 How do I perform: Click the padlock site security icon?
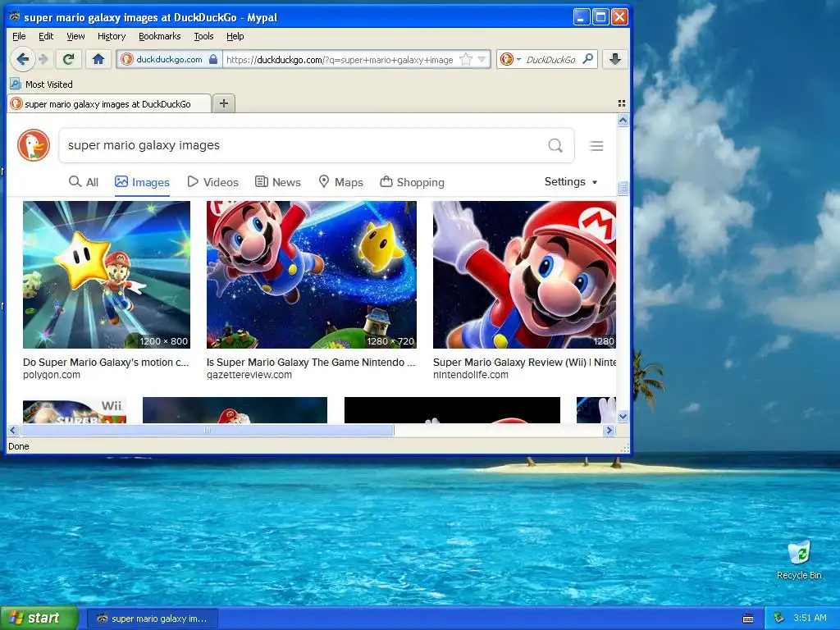coord(213,59)
